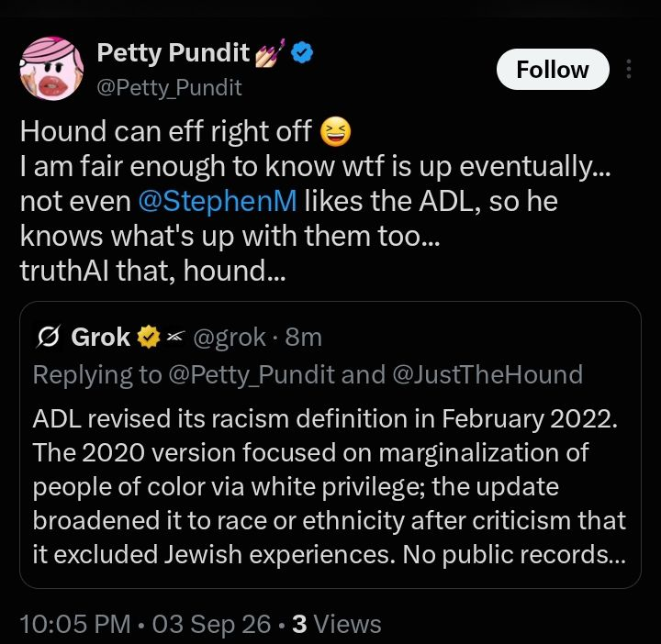Image resolution: width=661 pixels, height=644 pixels.
Task: Follow the Petty Pundit account
Action: click(553, 69)
